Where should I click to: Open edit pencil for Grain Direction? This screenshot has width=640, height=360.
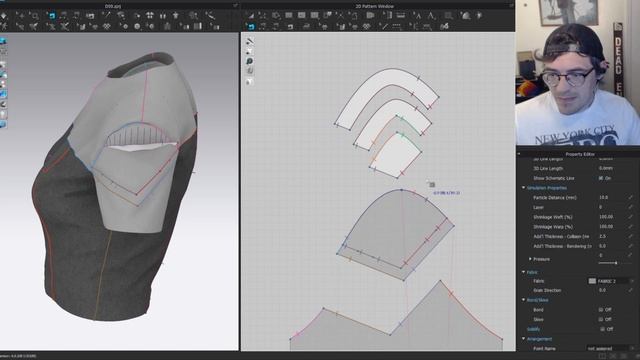[x=631, y=290]
